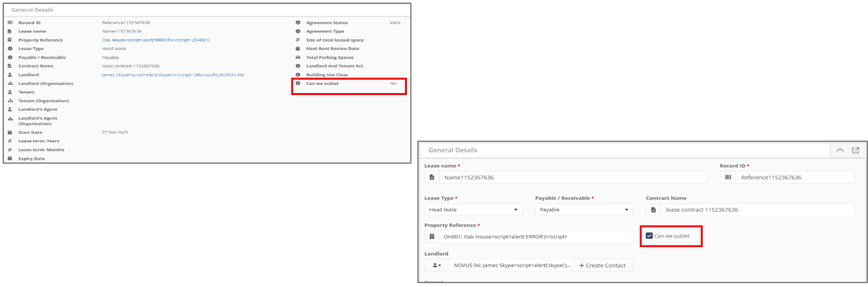Image resolution: width=868 pixels, height=287 pixels.
Task: Click the Head lease value in details view
Action: [x=113, y=48]
